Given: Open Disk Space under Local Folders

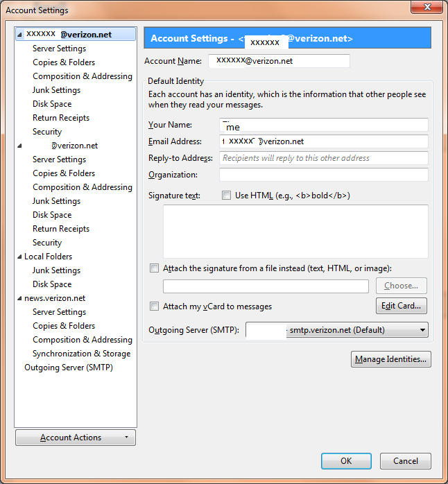Looking at the screenshot, I should 52,284.
